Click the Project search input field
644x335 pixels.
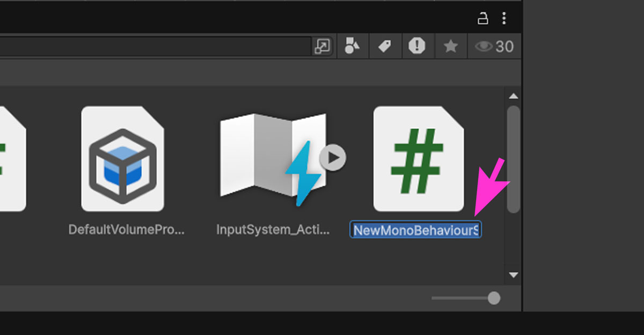[x=156, y=47]
